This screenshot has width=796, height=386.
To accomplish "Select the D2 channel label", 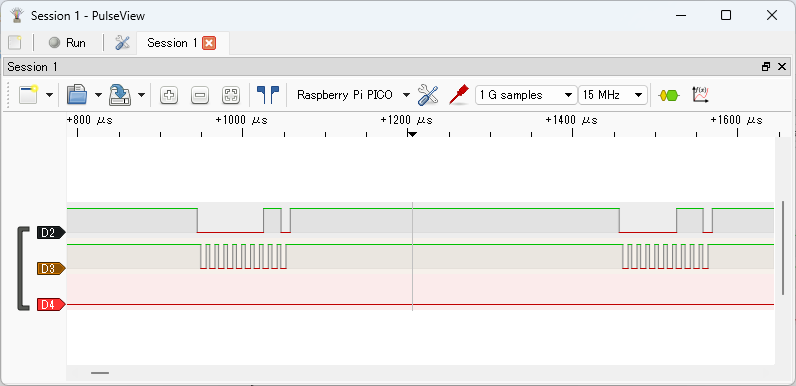I will [x=51, y=233].
